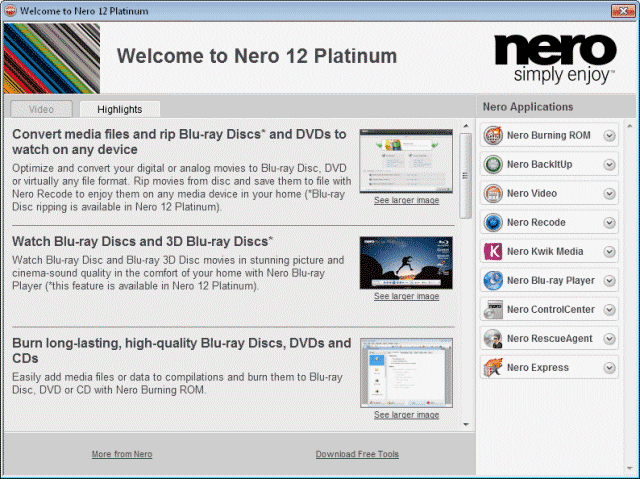Viewport: 640px width, 479px height.
Task: Expand the Nero Recode dropdown arrow
Action: (x=609, y=222)
